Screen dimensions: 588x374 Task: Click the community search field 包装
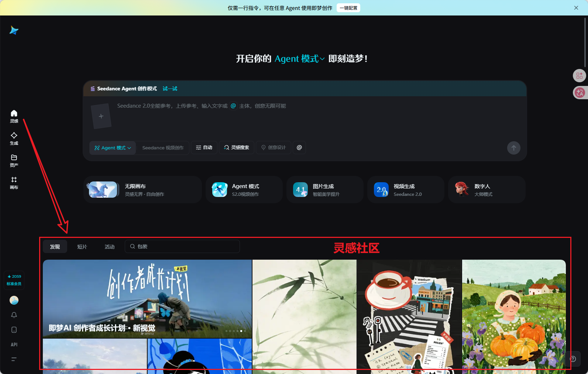coord(182,246)
